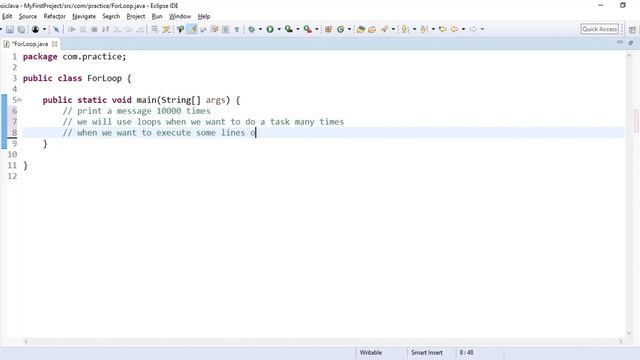
Task: Open dropdown next to black circular icon
Action: tap(44, 29)
